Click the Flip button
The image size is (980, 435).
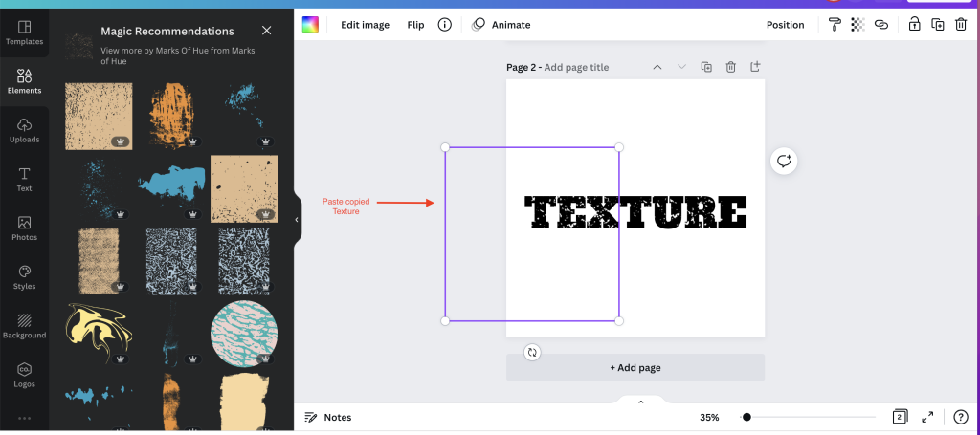415,25
